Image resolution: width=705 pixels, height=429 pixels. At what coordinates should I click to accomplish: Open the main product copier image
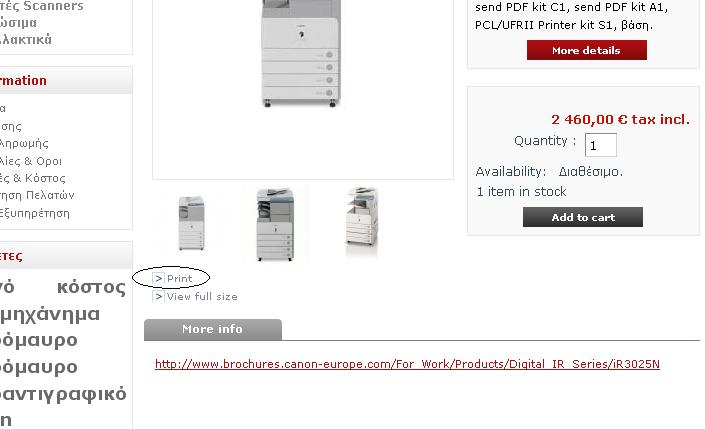tap(301, 54)
